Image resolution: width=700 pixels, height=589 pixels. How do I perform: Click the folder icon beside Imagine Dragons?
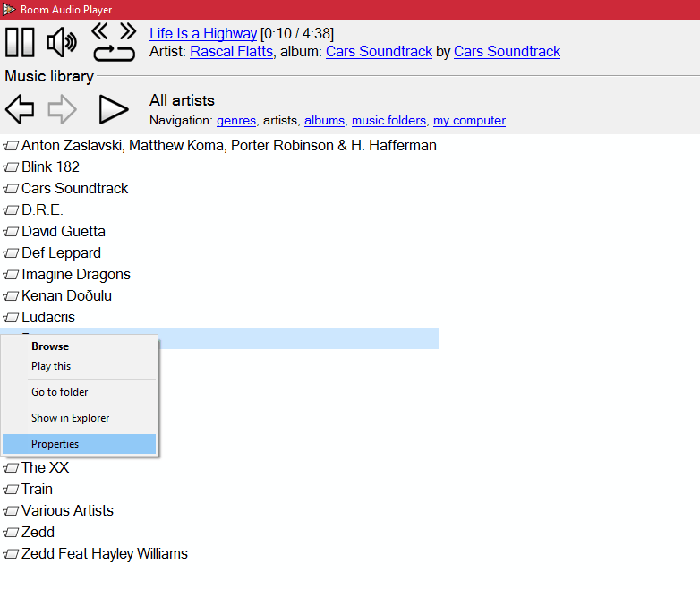(11, 275)
